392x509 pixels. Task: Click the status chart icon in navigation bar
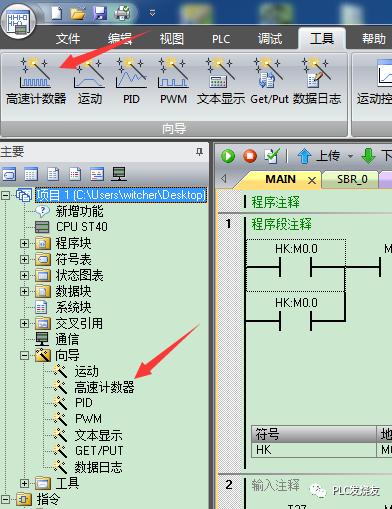point(53,174)
